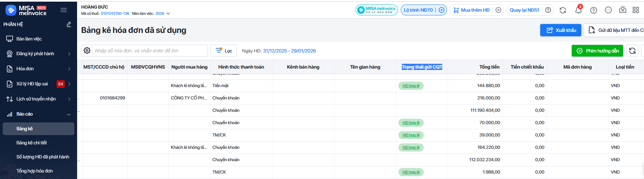Open Bảng kê chi tiết report

[x=32, y=143]
